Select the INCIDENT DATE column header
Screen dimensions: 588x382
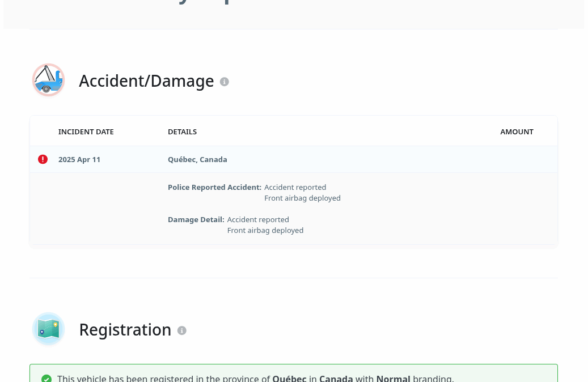point(86,131)
